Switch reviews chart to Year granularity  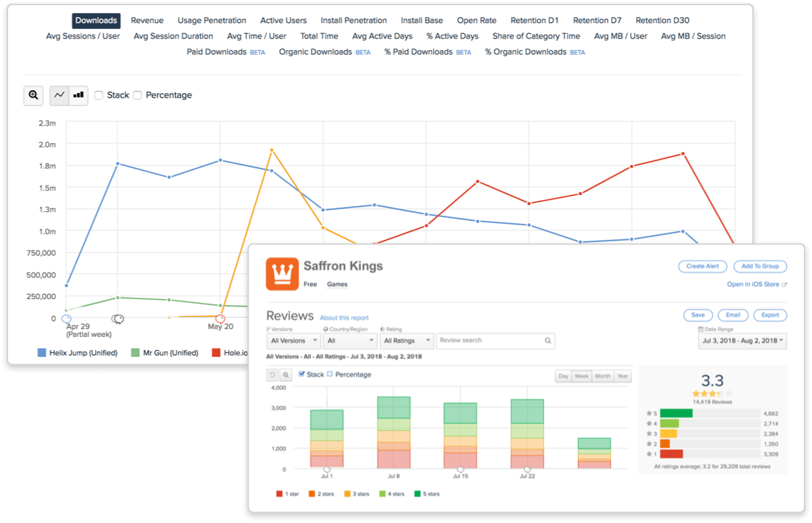622,376
